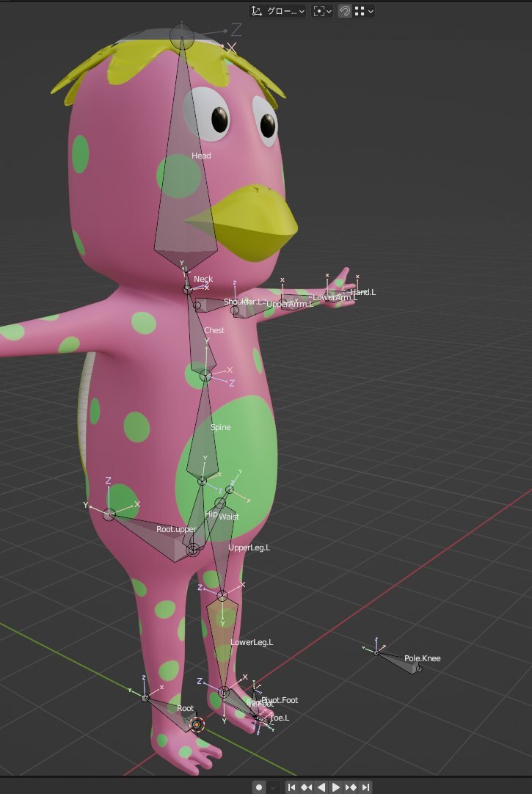532x794 pixels.
Task: Jump to the next keyframe
Action: pos(351,787)
